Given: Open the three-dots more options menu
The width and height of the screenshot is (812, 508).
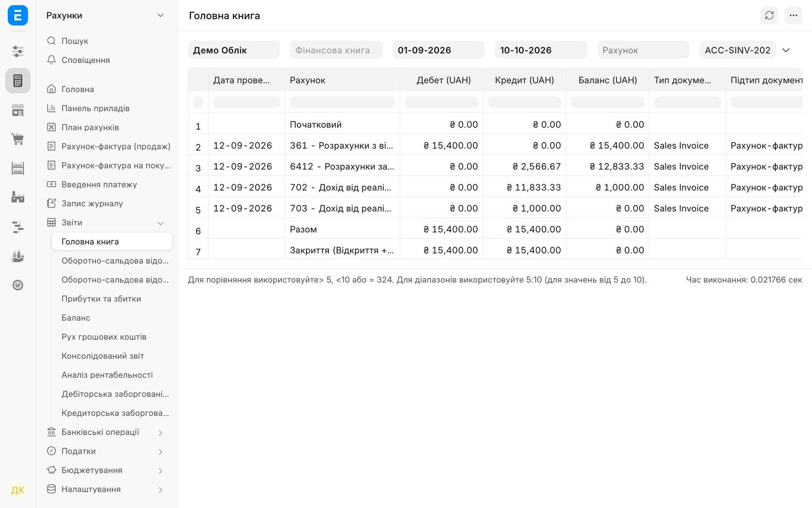Looking at the screenshot, I should point(793,15).
